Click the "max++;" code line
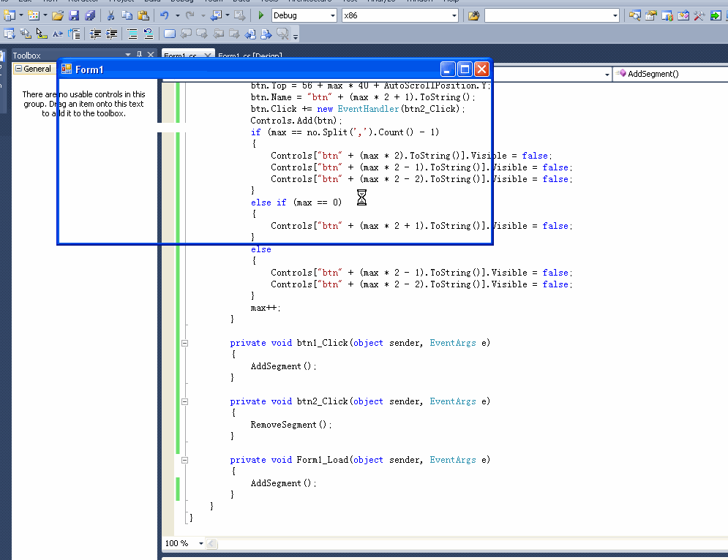 click(x=266, y=308)
